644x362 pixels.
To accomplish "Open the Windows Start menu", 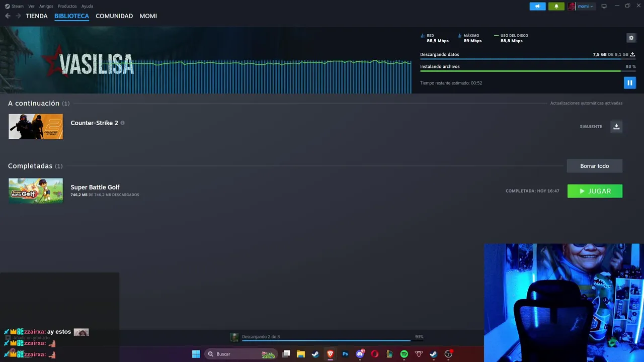I will 196,354.
